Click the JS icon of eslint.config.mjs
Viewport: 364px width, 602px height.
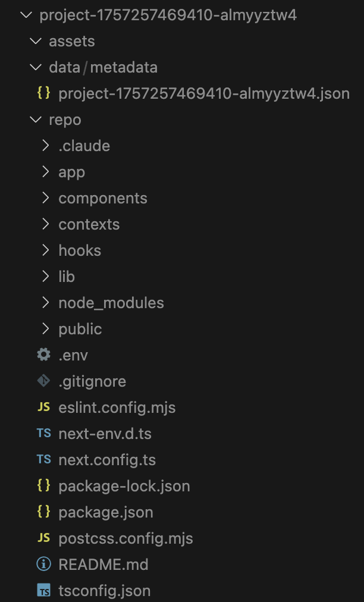(x=44, y=407)
